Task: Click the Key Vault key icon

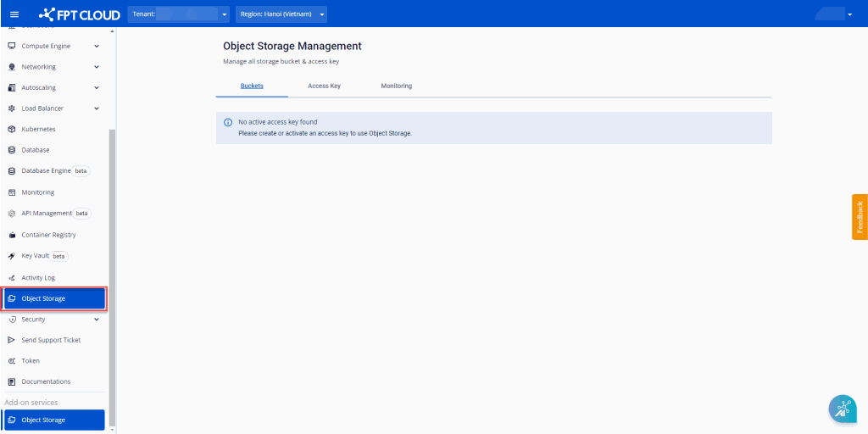Action: coord(12,256)
